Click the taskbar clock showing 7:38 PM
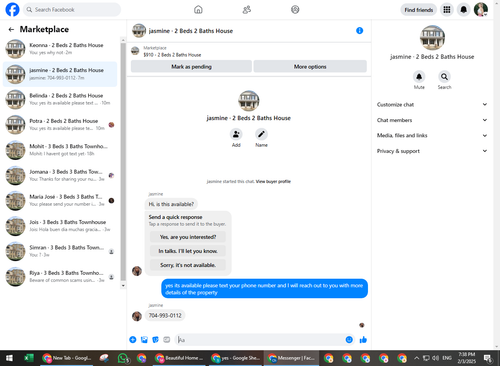Image resolution: width=500 pixels, height=366 pixels. pos(467,358)
